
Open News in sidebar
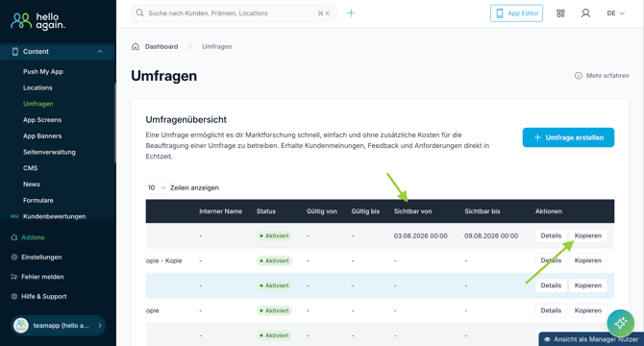point(32,184)
